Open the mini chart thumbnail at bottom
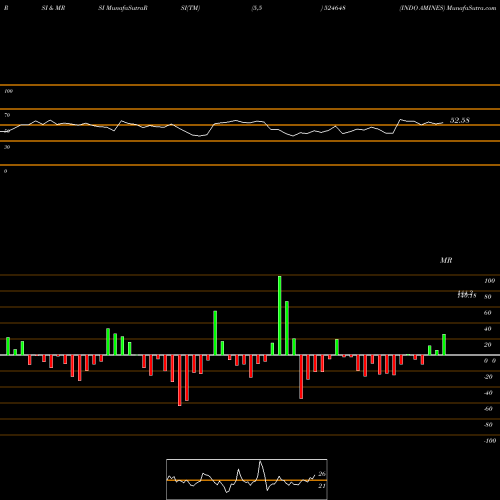The height and width of the screenshot is (500, 500). [247, 479]
